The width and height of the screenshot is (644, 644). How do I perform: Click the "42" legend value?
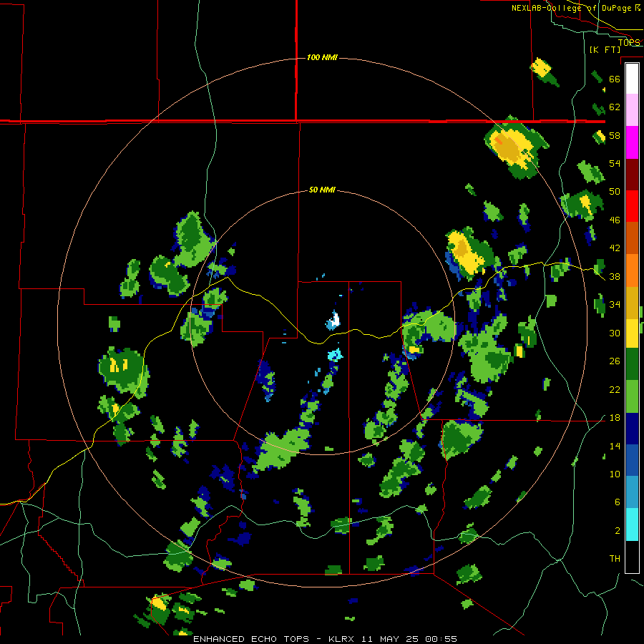(x=615, y=248)
